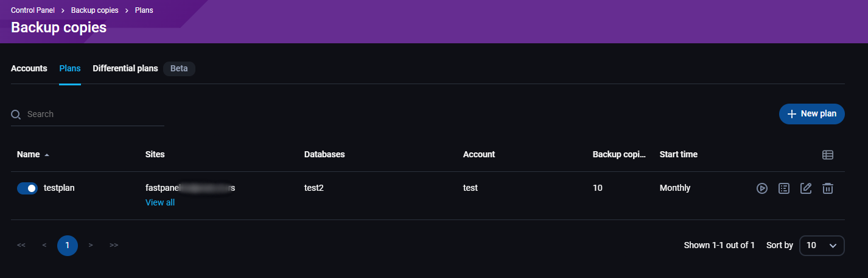Disable the testplan toggle switch
The width and height of the screenshot is (868, 278).
pyautogui.click(x=27, y=188)
